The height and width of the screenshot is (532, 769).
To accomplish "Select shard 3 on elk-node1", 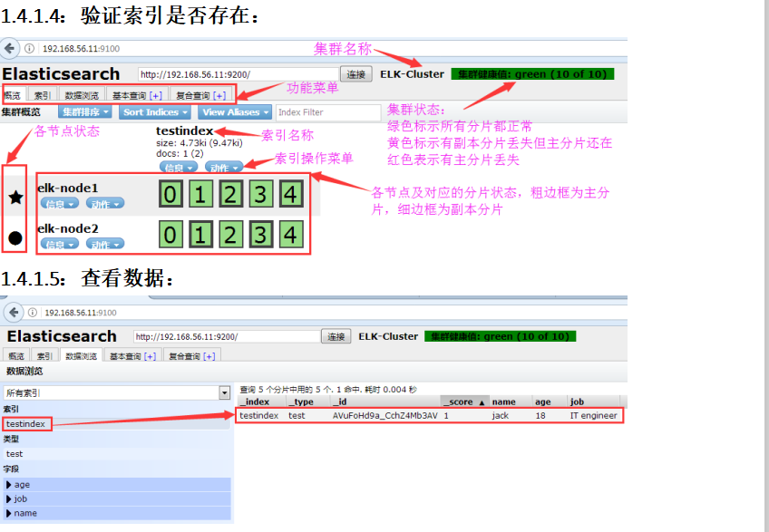I will coord(261,194).
